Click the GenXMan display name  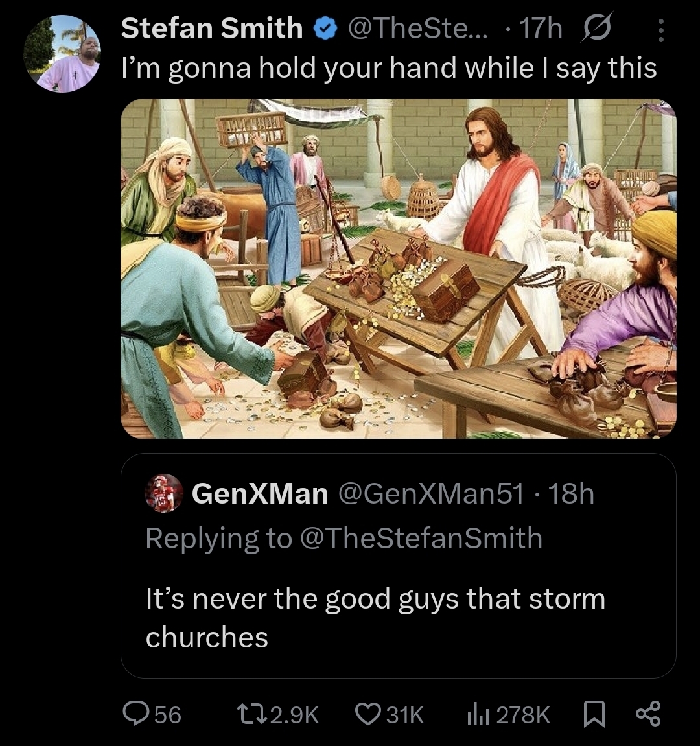[x=260, y=494]
